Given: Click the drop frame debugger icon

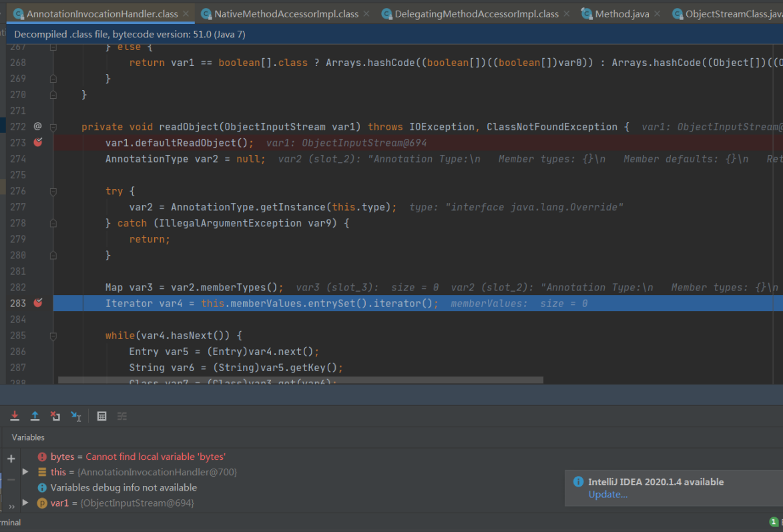Looking at the screenshot, I should 55,416.
